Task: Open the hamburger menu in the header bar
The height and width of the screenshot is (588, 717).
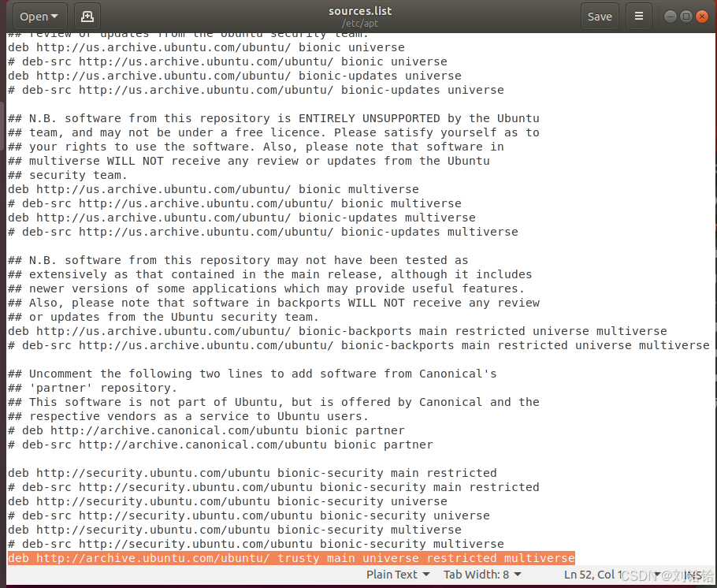Action: click(638, 16)
